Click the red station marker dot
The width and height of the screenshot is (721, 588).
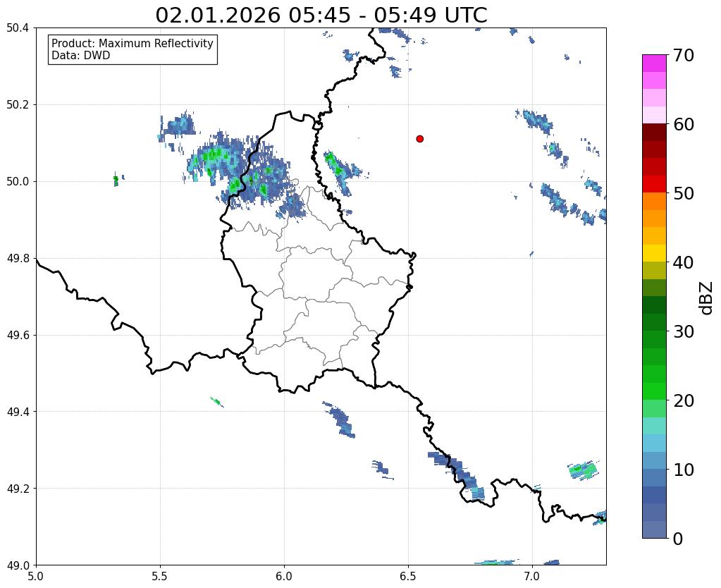click(419, 138)
